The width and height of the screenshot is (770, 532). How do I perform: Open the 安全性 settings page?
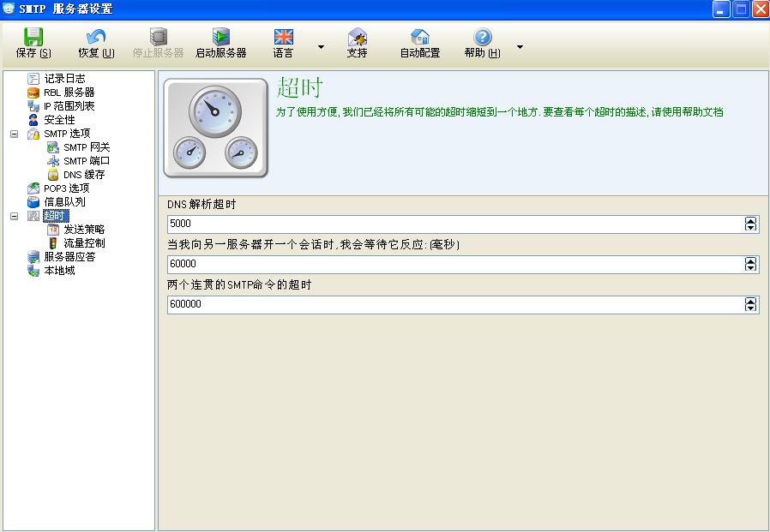coord(59,120)
